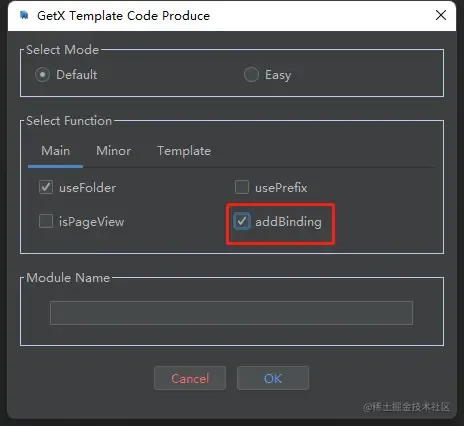Toggle the highlighted addBinding checkbox

[242, 221]
